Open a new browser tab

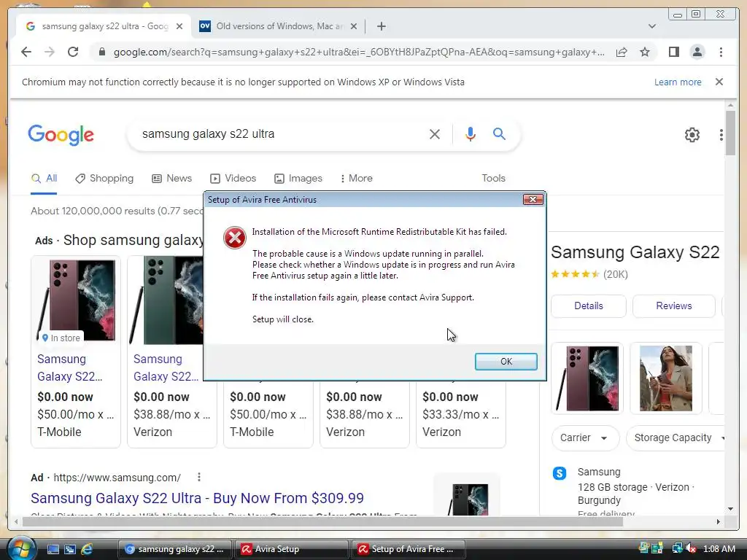pos(381,26)
